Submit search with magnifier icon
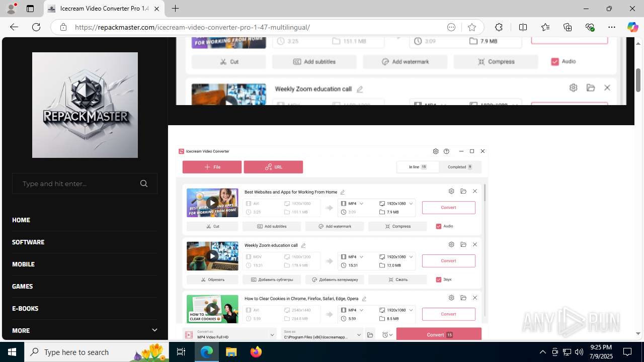644x362 pixels. pos(144,184)
